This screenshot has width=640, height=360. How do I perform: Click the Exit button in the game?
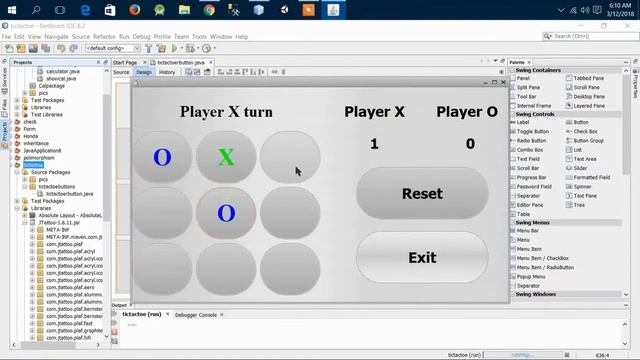click(x=422, y=258)
